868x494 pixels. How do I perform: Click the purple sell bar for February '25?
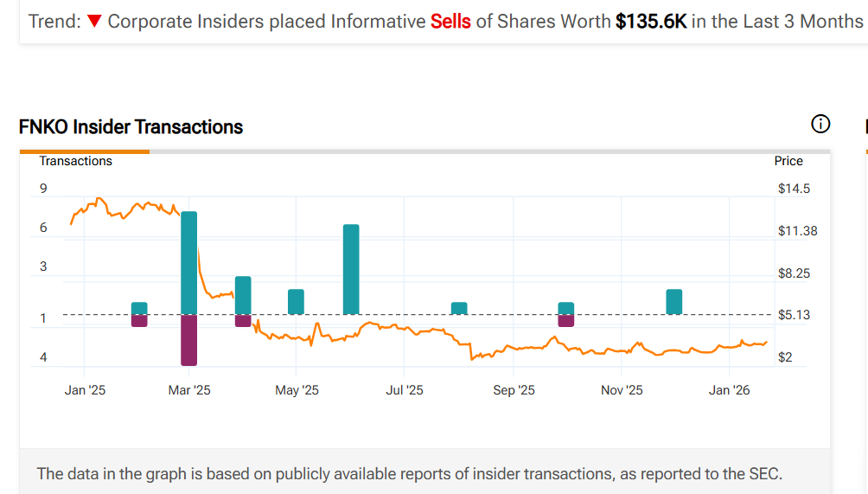click(x=139, y=321)
